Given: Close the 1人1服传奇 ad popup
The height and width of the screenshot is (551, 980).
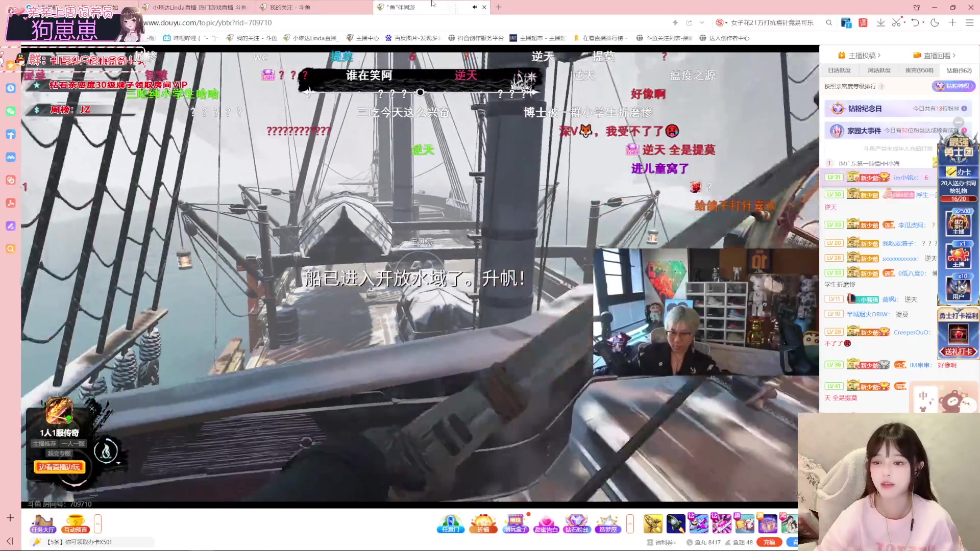Looking at the screenshot, I should [92, 409].
